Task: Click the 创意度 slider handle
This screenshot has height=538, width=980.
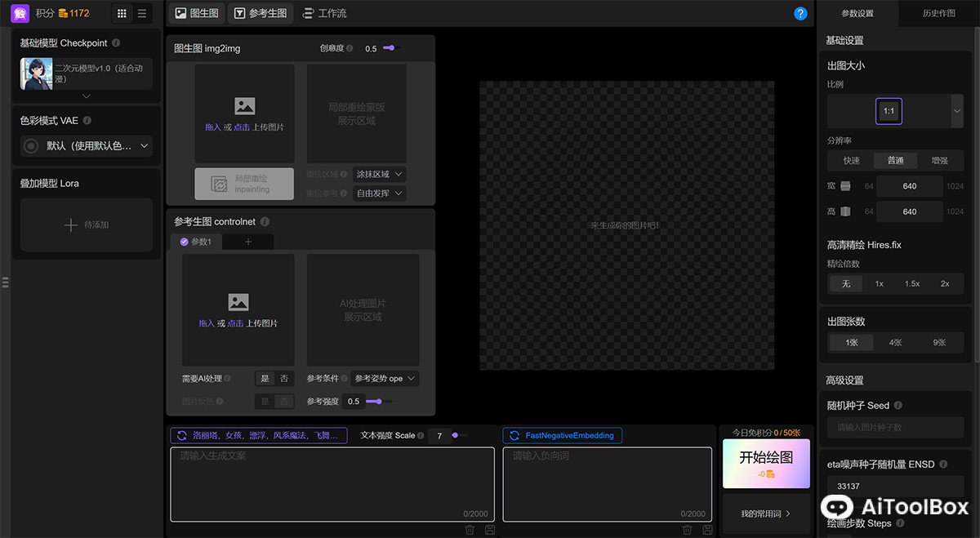Action: [391, 48]
